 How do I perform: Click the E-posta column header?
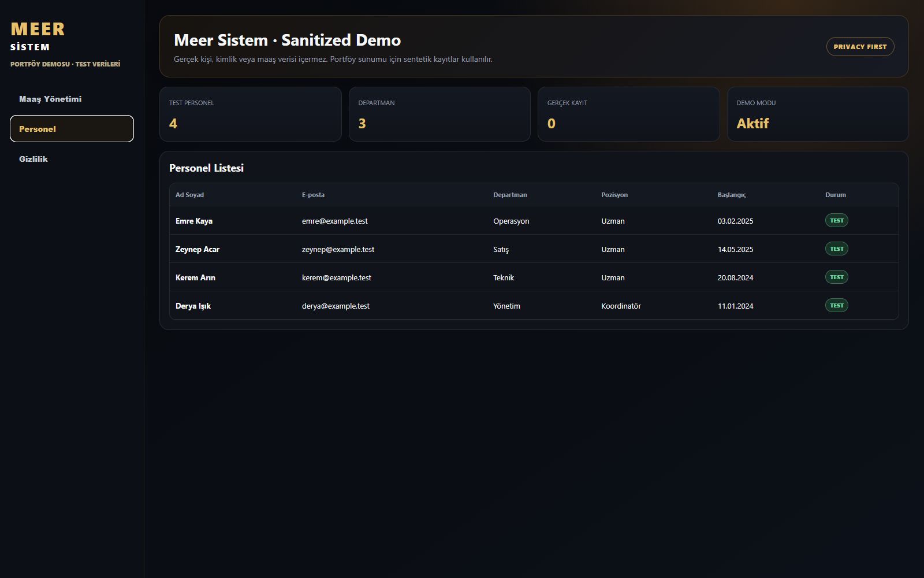click(313, 195)
